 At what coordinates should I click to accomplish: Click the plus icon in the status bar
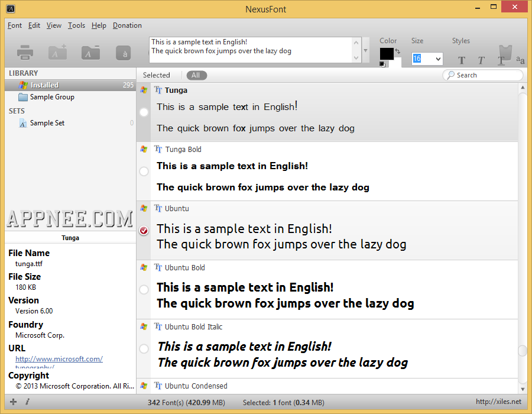point(13,402)
